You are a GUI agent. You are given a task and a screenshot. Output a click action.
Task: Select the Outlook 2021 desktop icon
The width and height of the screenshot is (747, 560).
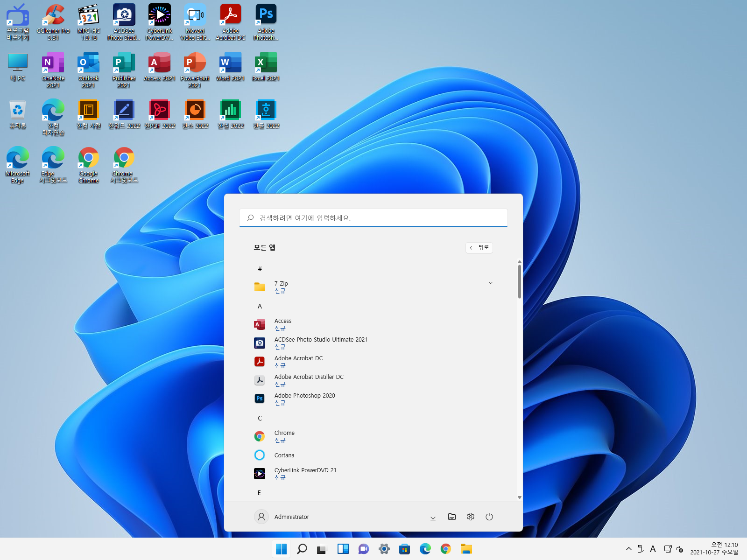click(x=89, y=70)
